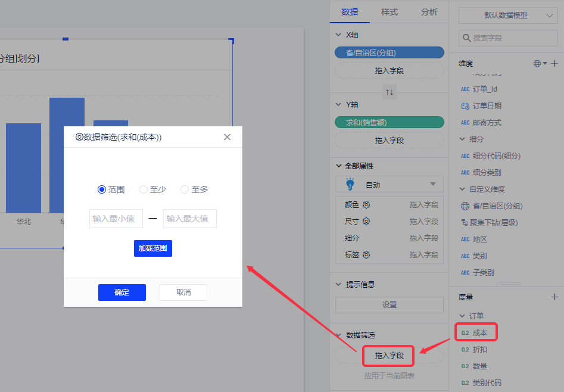This screenshot has width=564, height=392.
Task: Click the plus icon to add a dimension
Action: (x=554, y=63)
